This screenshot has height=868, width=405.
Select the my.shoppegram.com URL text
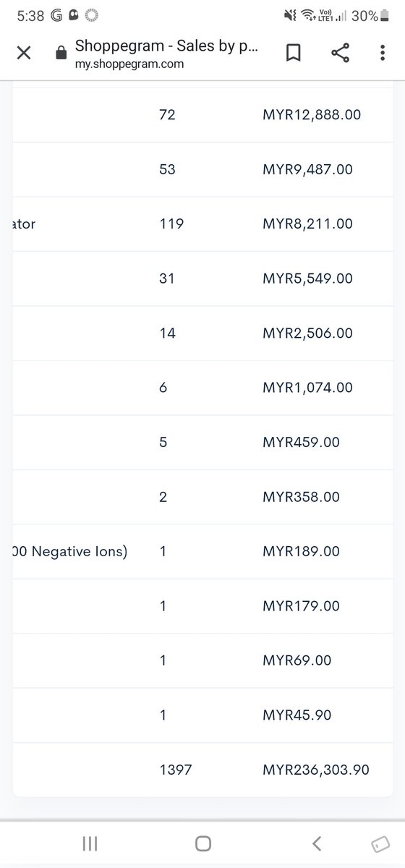[x=129, y=64]
